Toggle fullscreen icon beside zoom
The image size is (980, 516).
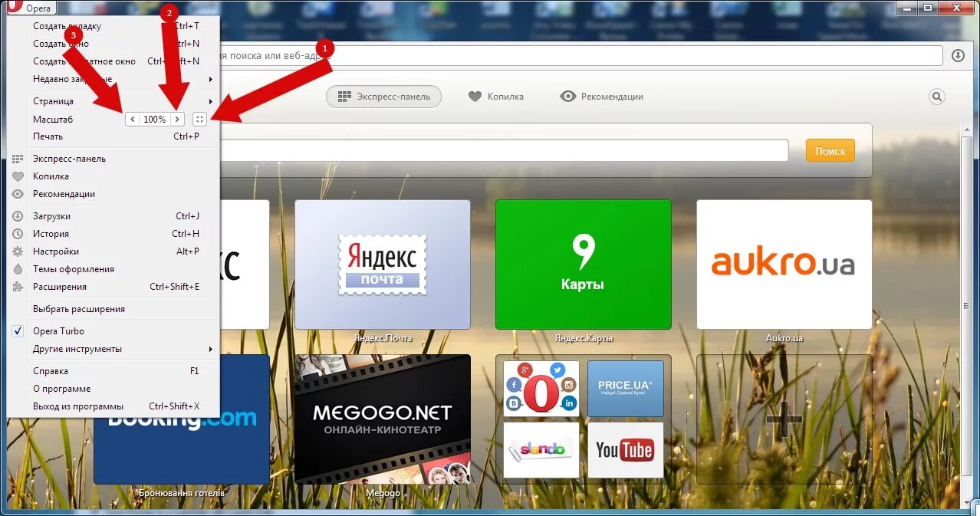199,119
